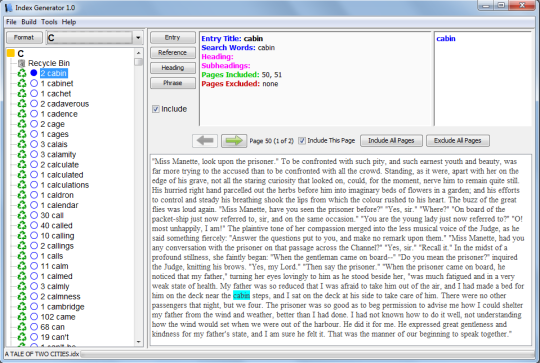This screenshot has height=363, width=540.
Task: Click the recycle icon next to 2 callings
Action: point(22,246)
